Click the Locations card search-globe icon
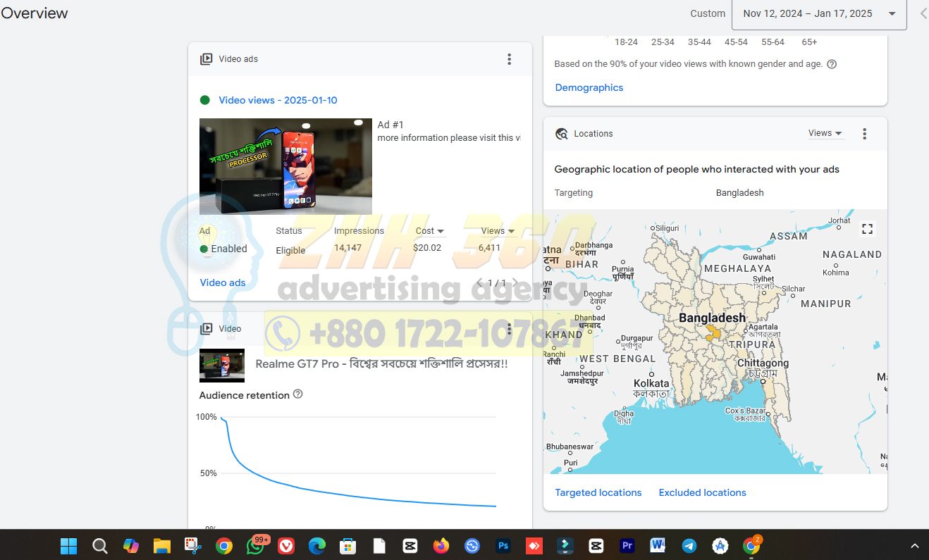The height and width of the screenshot is (560, 929). [562, 134]
